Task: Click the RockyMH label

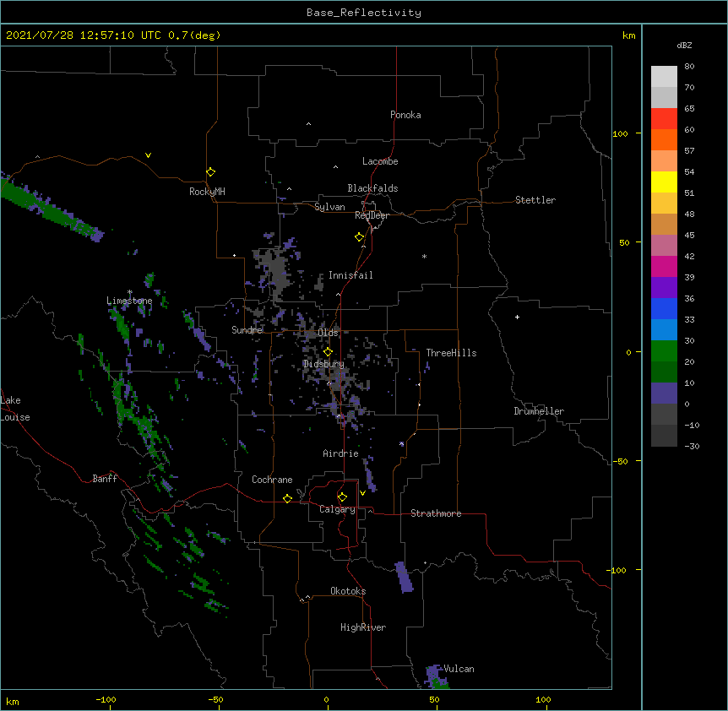Action: click(207, 192)
